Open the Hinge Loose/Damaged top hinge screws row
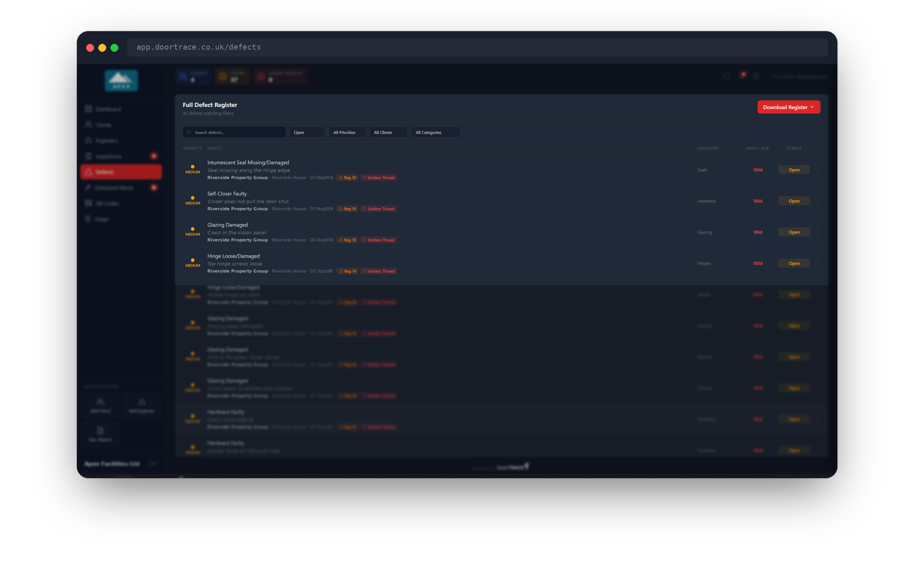 pyautogui.click(x=501, y=263)
